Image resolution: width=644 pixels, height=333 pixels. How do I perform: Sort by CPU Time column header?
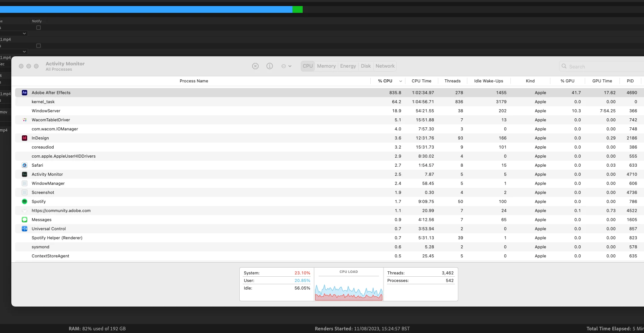pos(421,81)
